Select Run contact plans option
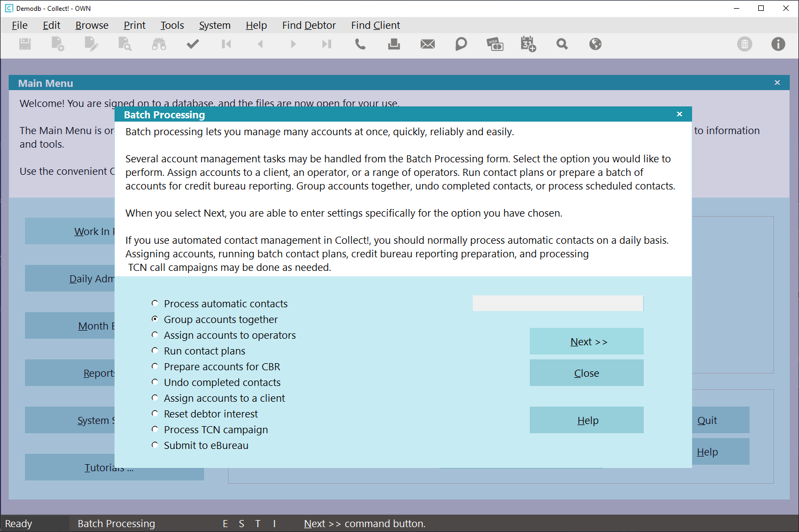Screen dimensions: 799x532 (199, 351)
